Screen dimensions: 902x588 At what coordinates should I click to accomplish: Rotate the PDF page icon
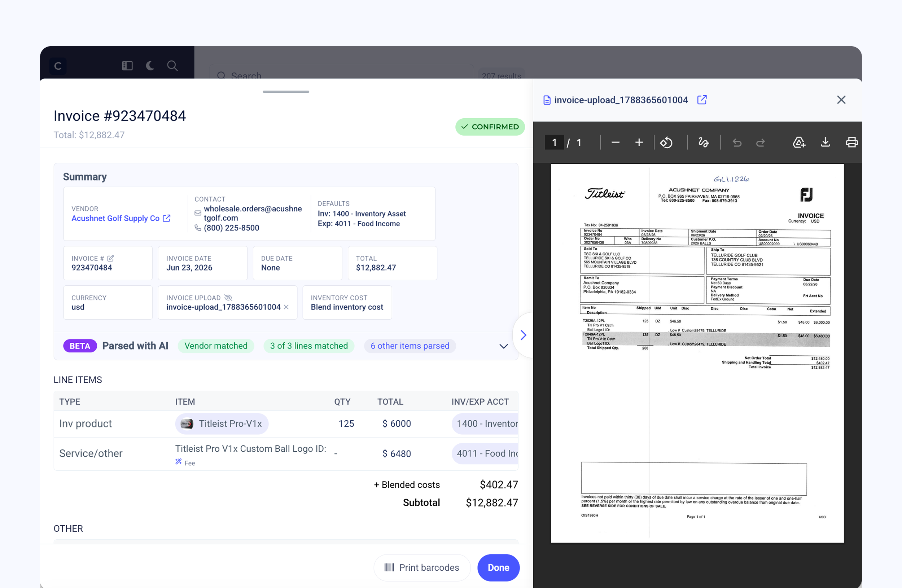pos(666,142)
